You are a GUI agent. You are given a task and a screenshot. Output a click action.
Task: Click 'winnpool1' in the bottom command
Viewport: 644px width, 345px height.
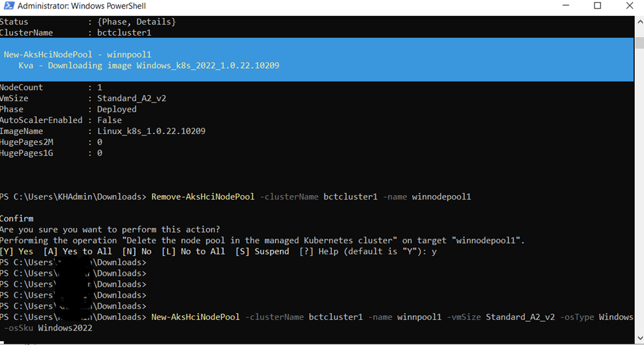coord(419,317)
